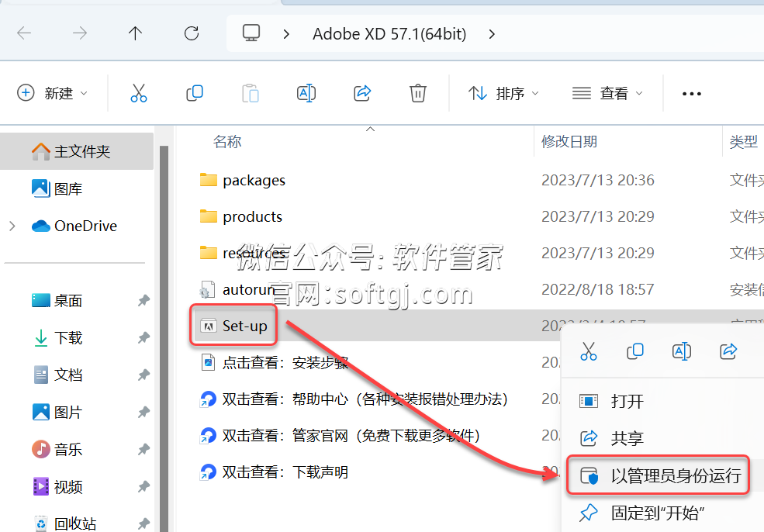764x532 pixels.
Task: Share the selected file from toolbar
Action: coord(362,92)
